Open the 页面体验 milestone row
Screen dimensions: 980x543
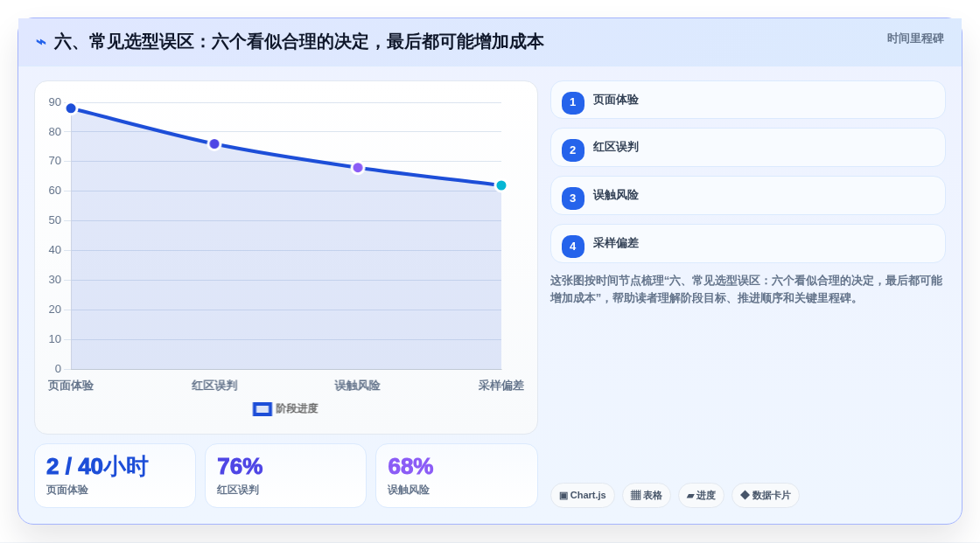click(747, 100)
